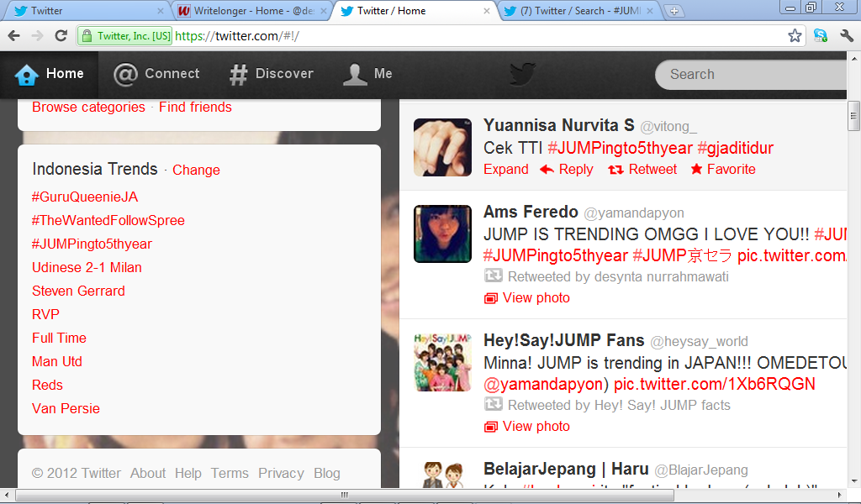The height and width of the screenshot is (504, 861).
Task: Open Privacy footer link
Action: click(x=281, y=473)
